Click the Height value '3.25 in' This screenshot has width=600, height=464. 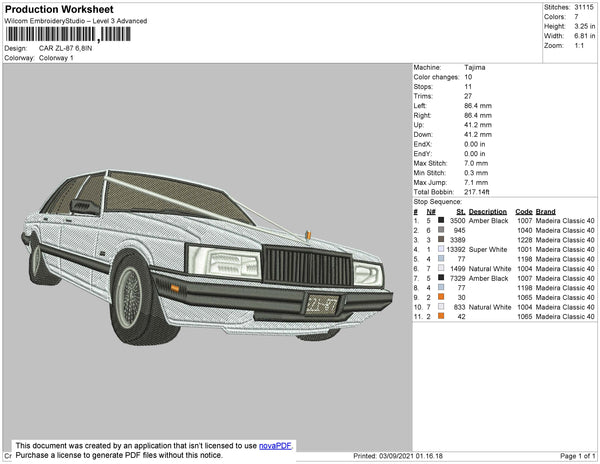pos(584,26)
